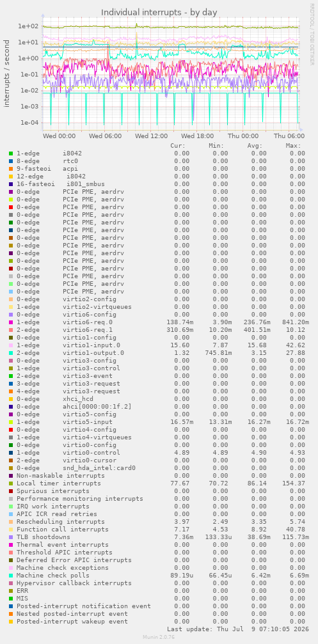Click the color swatch beside i801_smbus
Image resolution: width=318 pixels, height=644 pixels.
pyautogui.click(x=11, y=184)
